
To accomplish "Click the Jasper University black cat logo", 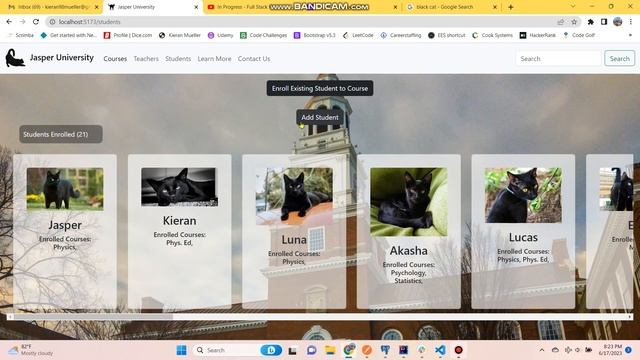I will (15, 58).
